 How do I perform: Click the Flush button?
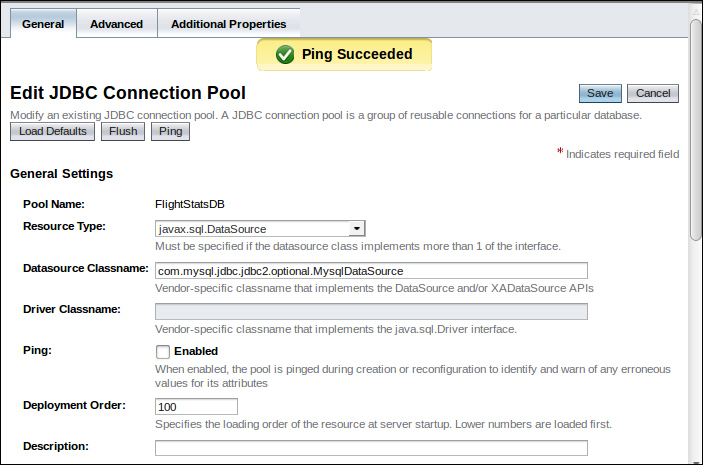123,131
